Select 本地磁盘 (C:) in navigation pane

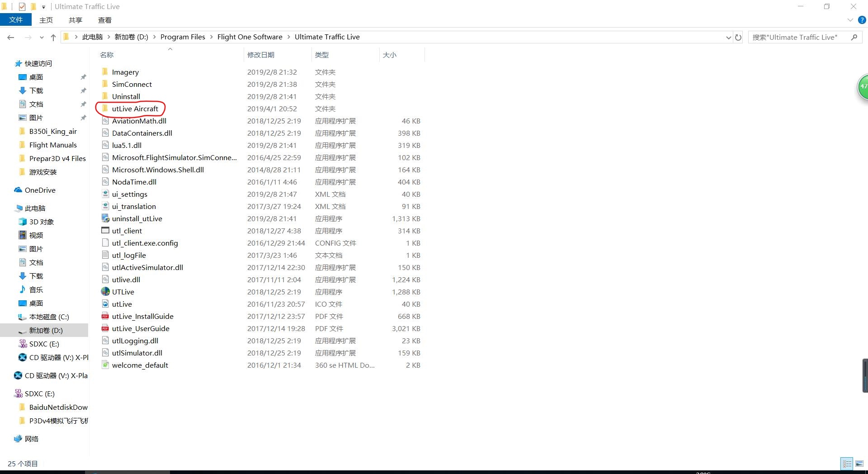point(44,317)
